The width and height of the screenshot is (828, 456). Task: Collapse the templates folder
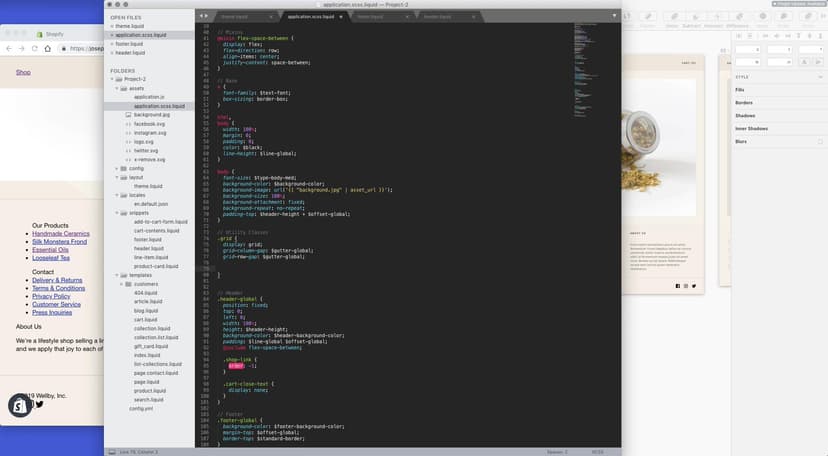click(x=116, y=275)
